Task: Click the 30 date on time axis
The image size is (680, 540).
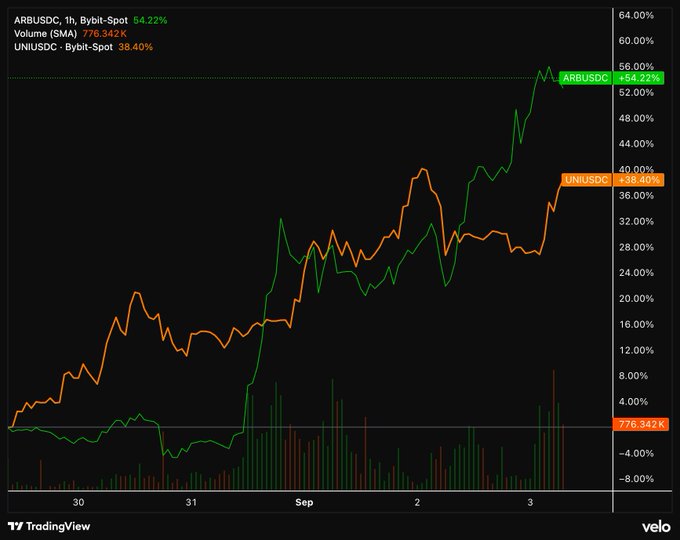Action: [78, 502]
